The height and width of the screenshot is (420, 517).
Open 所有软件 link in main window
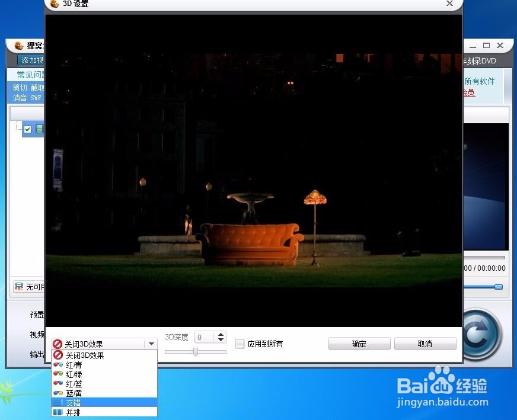pos(480,81)
